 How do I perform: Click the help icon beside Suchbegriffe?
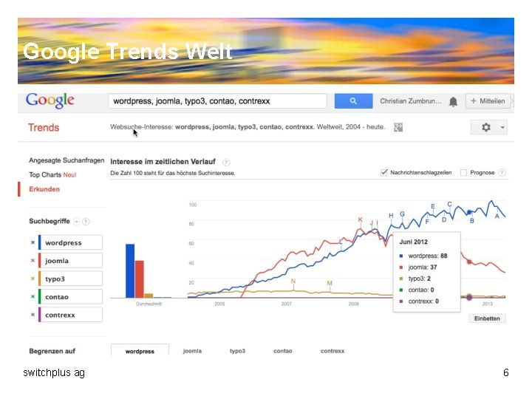pos(86,221)
